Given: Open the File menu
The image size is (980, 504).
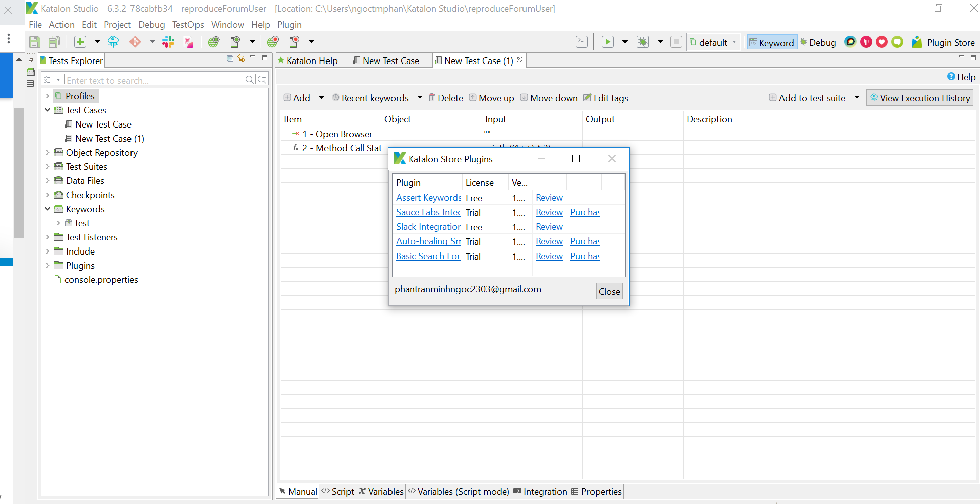Looking at the screenshot, I should coord(35,25).
